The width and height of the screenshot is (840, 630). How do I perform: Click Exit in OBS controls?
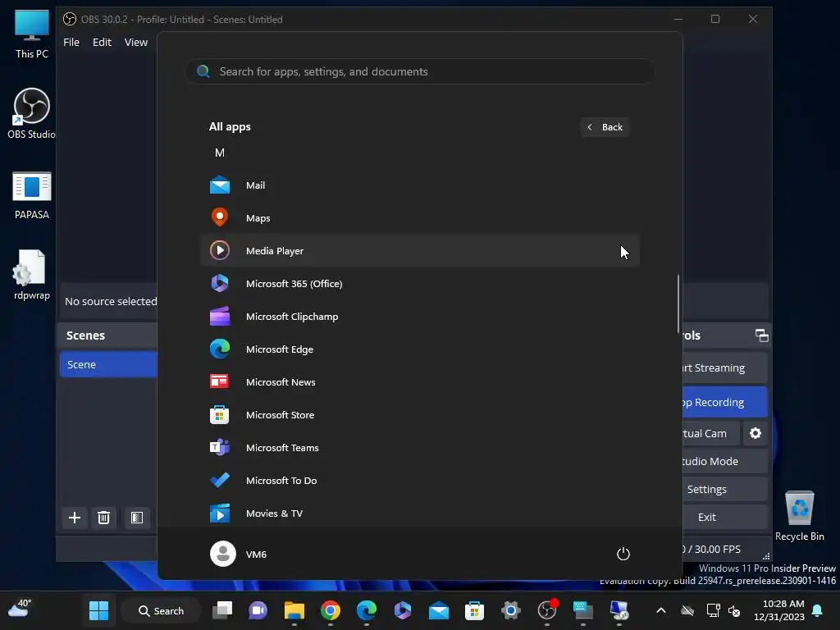tap(724, 517)
